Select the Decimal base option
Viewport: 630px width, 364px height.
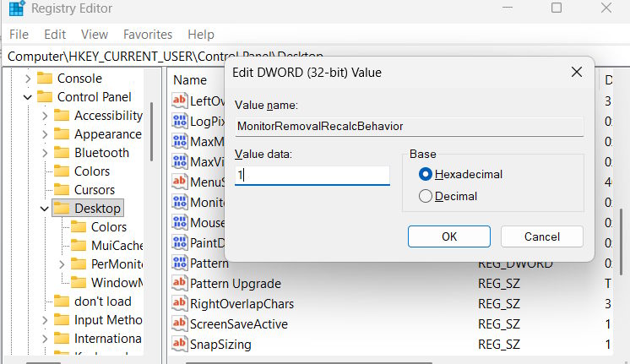point(426,196)
